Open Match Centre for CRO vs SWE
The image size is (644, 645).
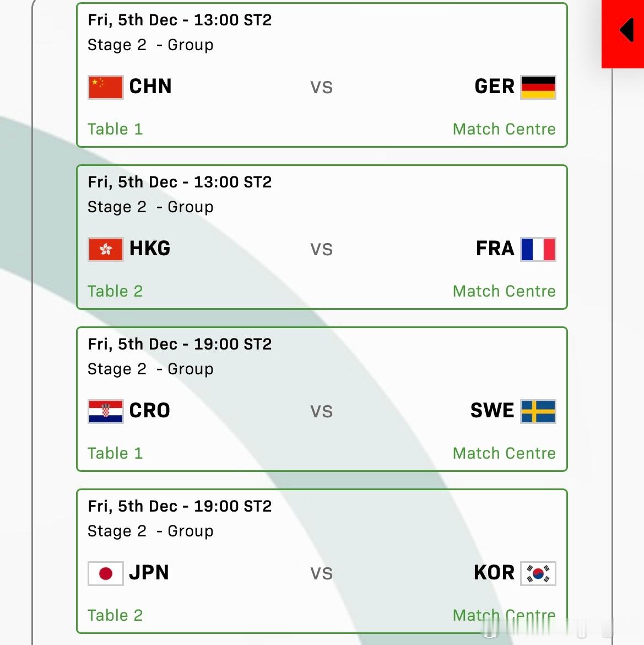pyautogui.click(x=504, y=453)
